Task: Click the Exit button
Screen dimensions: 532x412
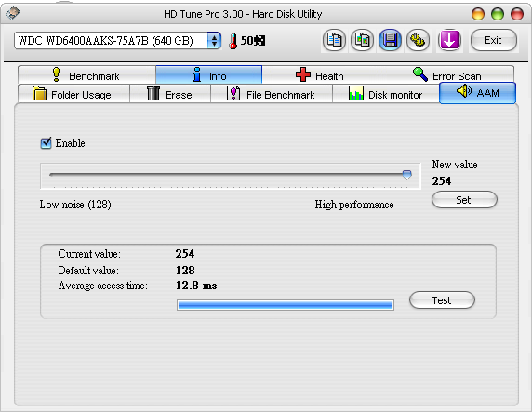Action: pyautogui.click(x=494, y=40)
